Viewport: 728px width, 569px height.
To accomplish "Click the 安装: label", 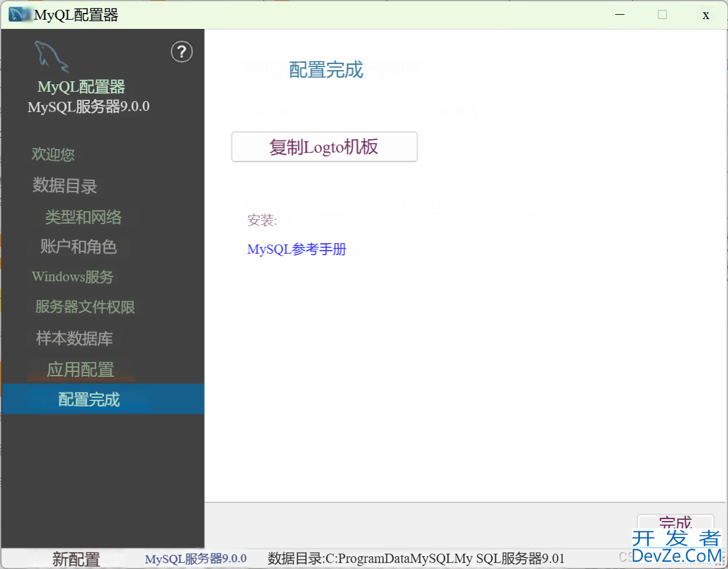I will 262,220.
